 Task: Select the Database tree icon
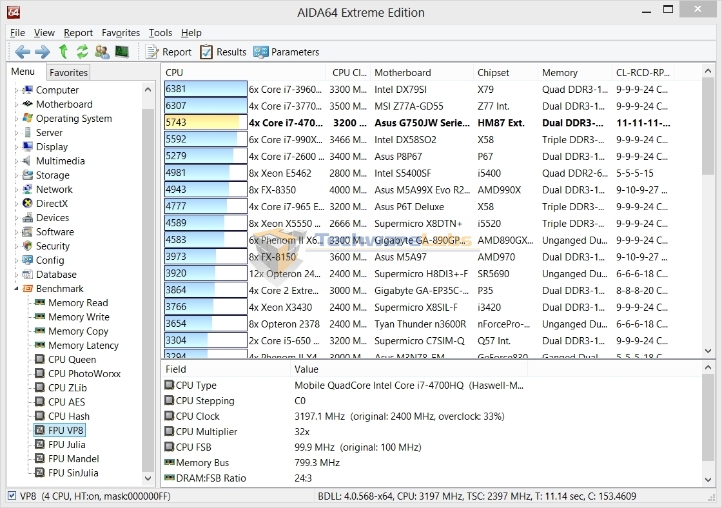click(x=28, y=274)
